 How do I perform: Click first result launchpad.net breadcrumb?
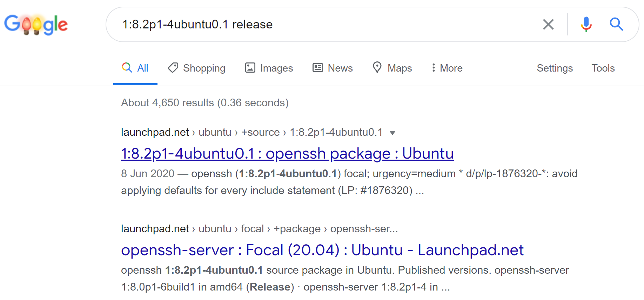155,132
